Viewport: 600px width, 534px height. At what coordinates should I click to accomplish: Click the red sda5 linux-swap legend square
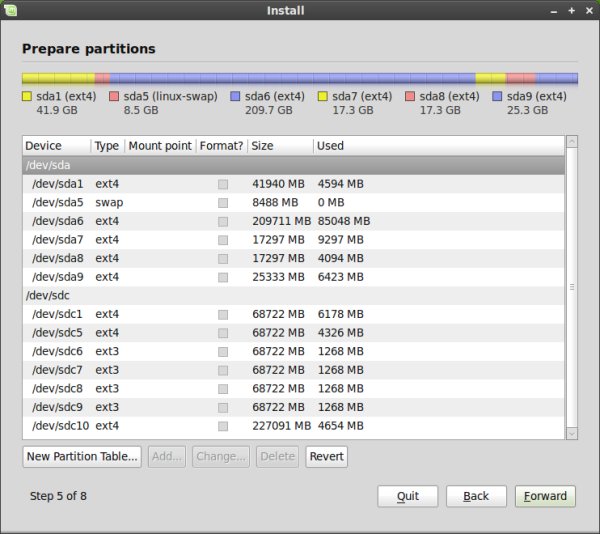[x=114, y=97]
